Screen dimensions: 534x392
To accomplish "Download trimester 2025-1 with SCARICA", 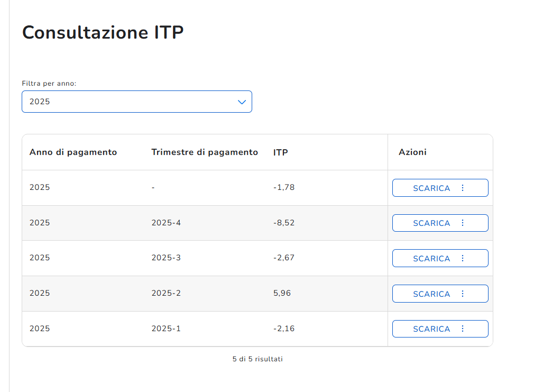I will tap(431, 329).
